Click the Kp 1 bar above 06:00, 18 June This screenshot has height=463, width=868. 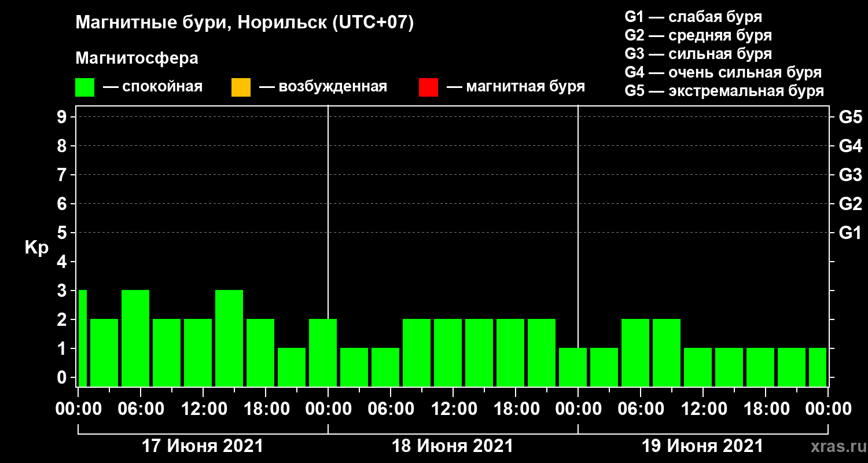tap(385, 367)
